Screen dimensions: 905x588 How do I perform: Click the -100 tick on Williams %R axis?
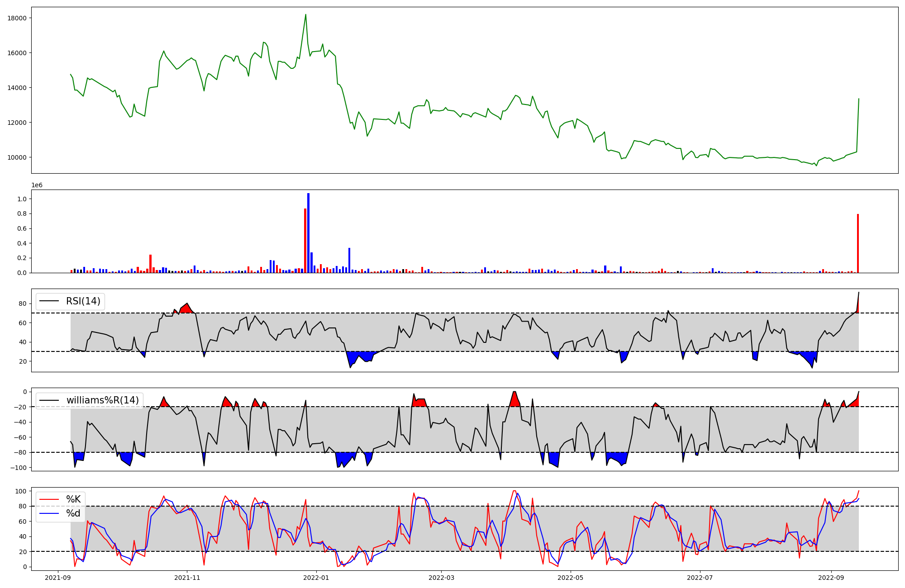(18, 468)
